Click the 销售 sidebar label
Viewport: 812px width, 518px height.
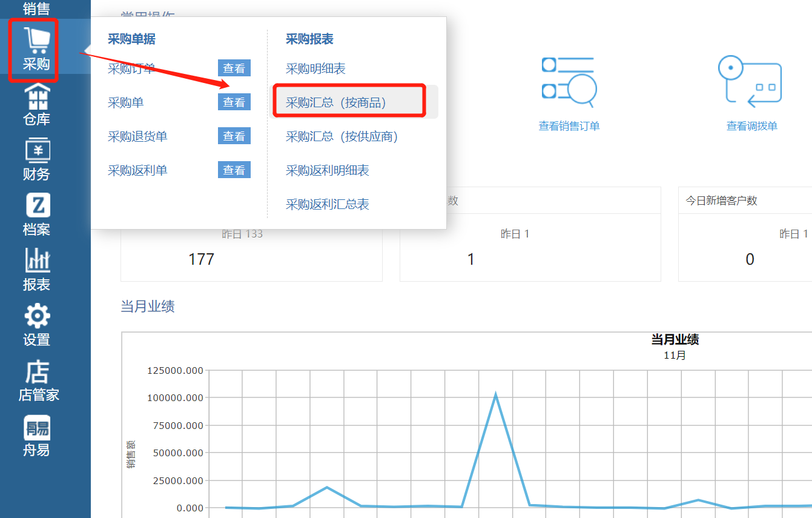pos(36,8)
